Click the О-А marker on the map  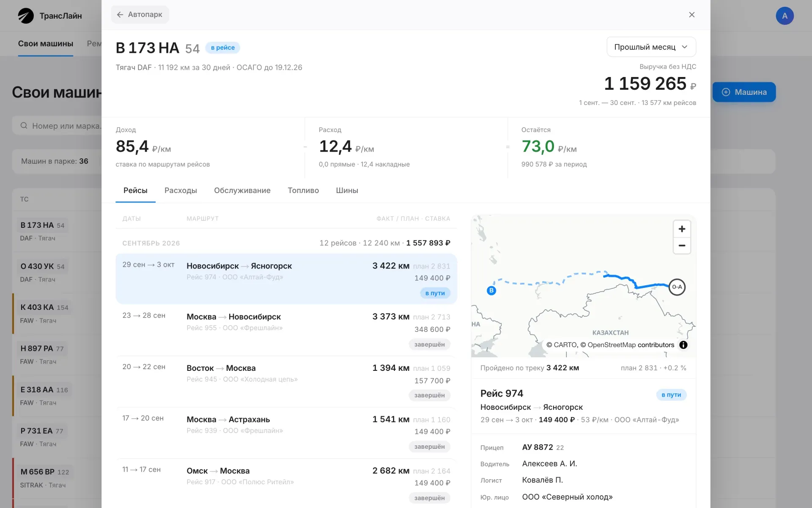point(677,287)
